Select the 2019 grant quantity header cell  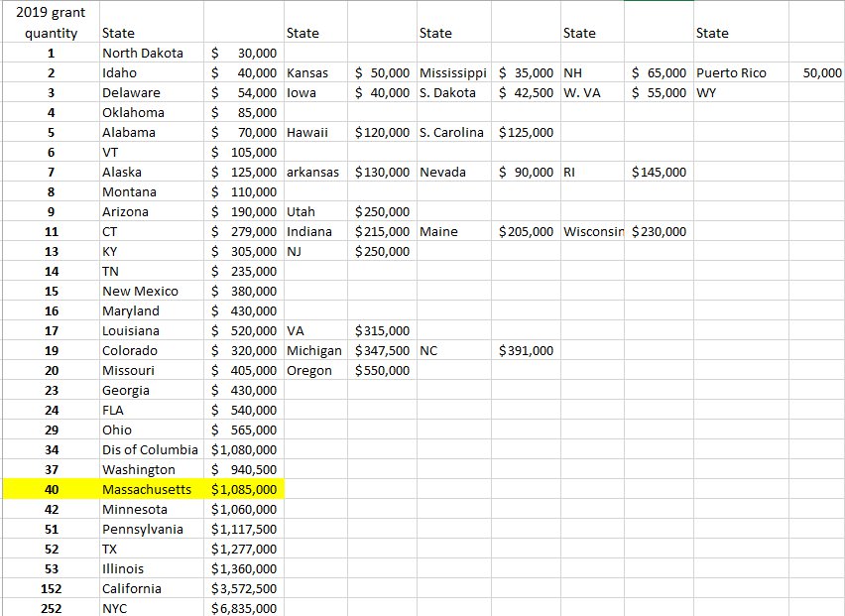(x=52, y=22)
